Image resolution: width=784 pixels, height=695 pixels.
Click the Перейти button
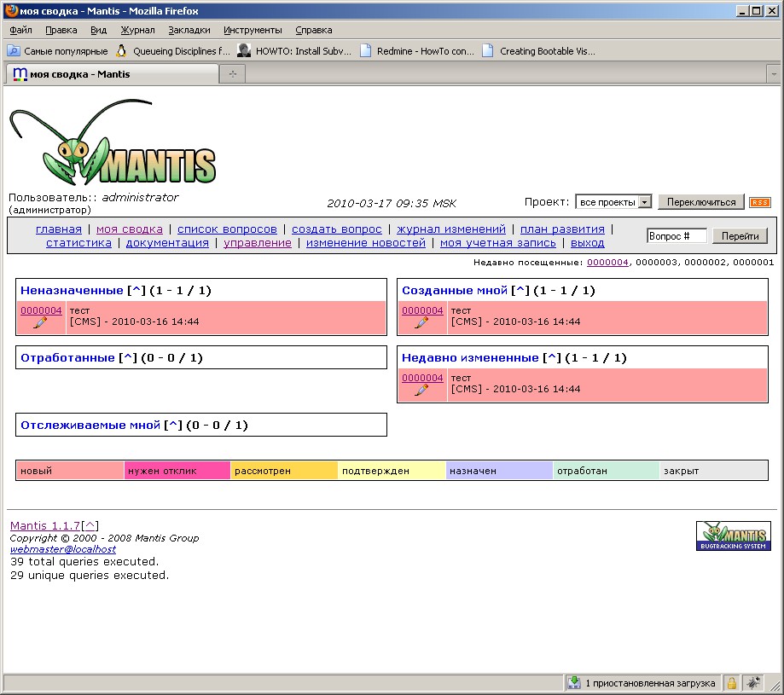[x=740, y=236]
